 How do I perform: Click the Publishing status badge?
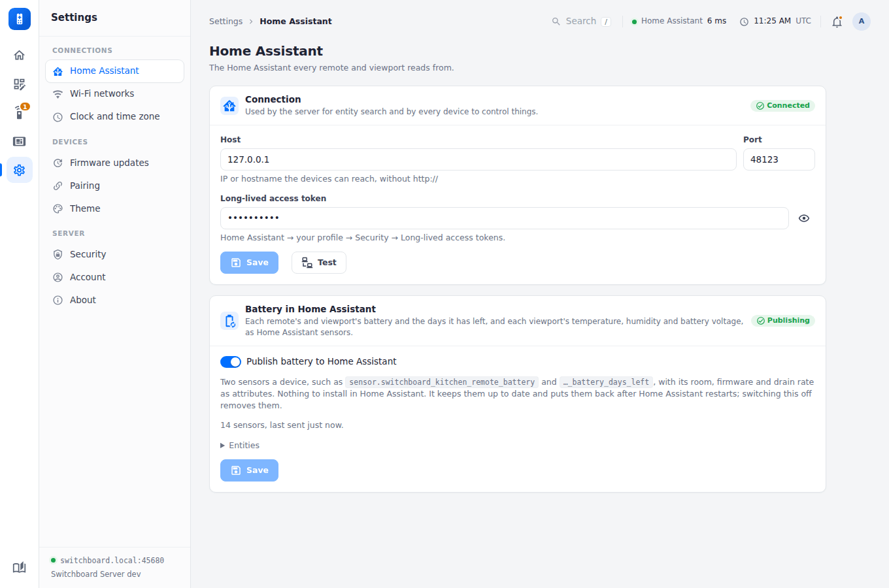783,321
